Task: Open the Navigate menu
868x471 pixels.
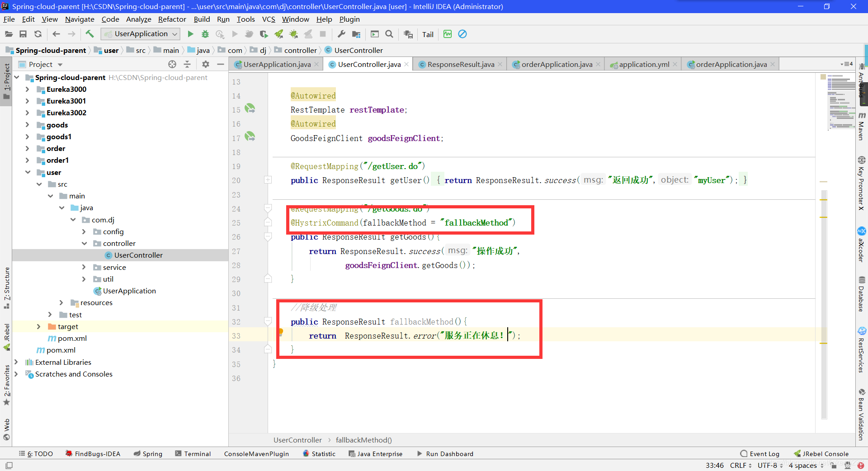Action: (x=80, y=19)
